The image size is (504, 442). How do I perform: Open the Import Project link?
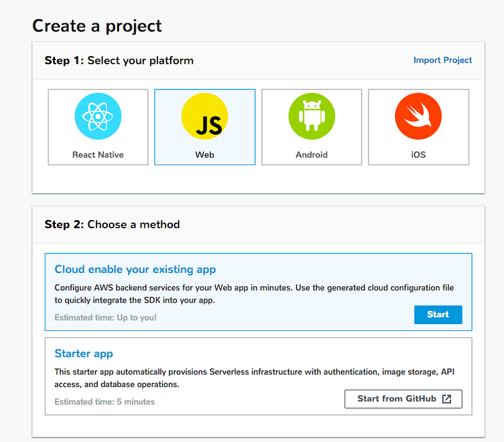pos(443,60)
